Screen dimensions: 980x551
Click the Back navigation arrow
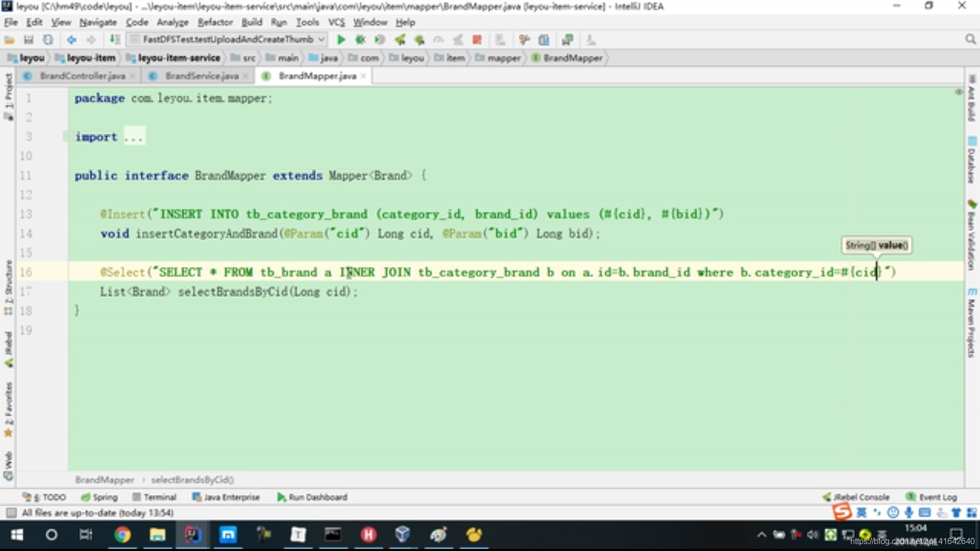pos(71,40)
